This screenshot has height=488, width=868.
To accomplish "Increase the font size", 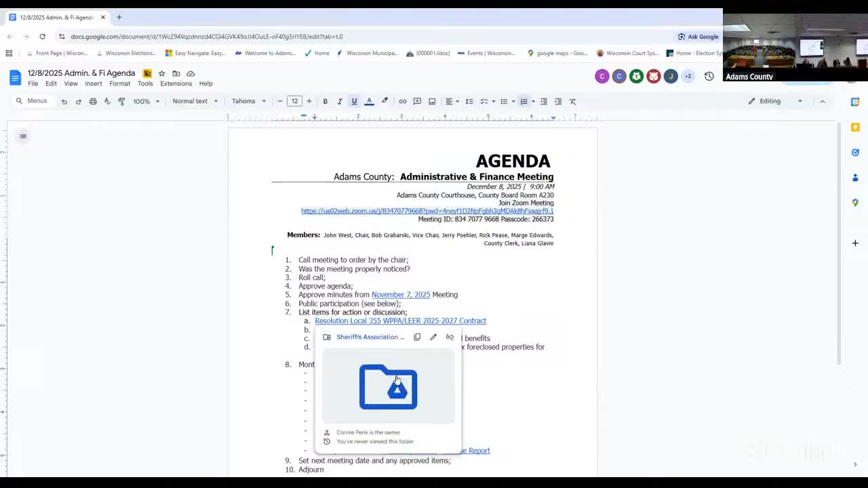I will 309,102.
